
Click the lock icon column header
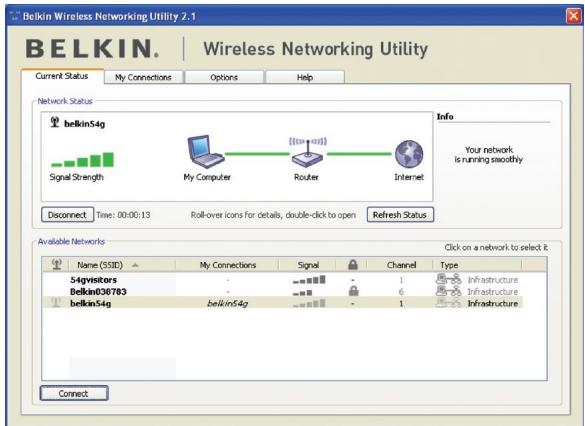[x=353, y=265]
